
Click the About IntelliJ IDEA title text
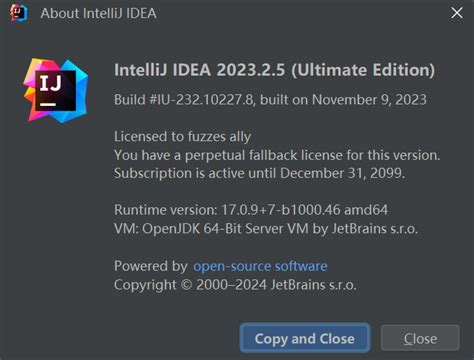coord(98,13)
